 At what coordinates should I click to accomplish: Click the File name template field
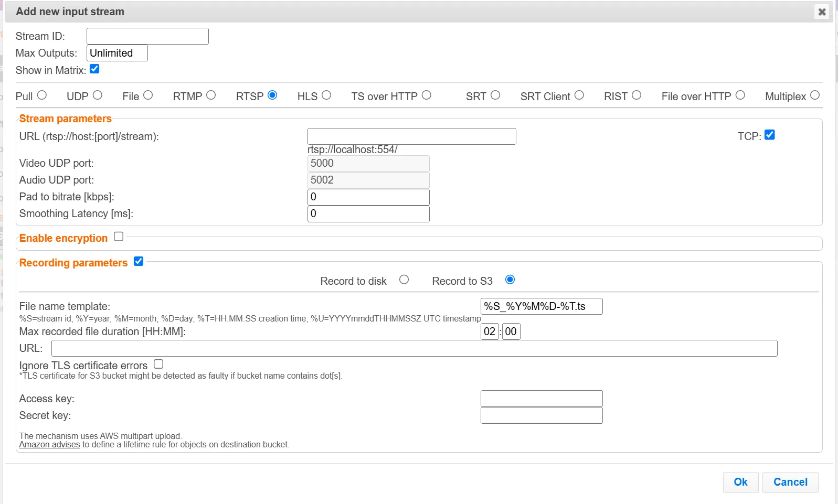[x=542, y=306]
